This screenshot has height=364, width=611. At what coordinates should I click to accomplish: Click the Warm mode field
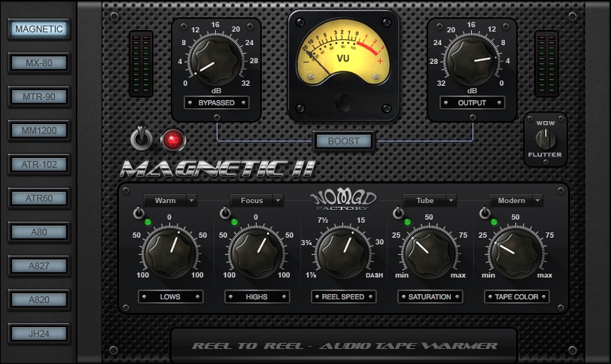tap(166, 201)
